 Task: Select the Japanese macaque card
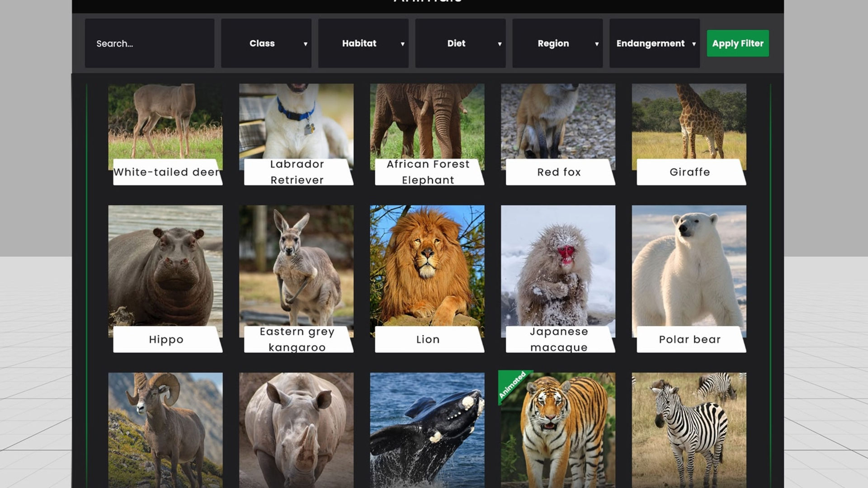point(558,279)
